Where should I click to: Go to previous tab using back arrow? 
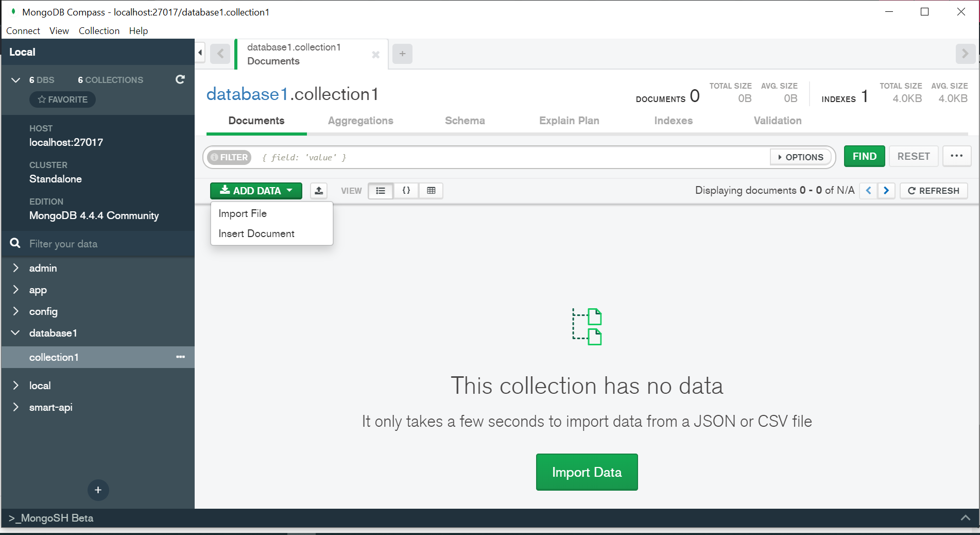220,54
